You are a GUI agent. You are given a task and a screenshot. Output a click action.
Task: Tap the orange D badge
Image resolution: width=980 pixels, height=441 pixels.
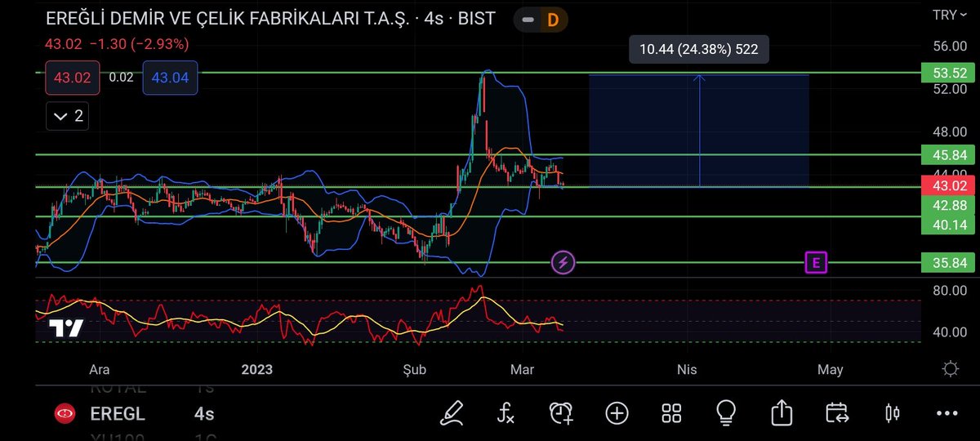click(552, 20)
